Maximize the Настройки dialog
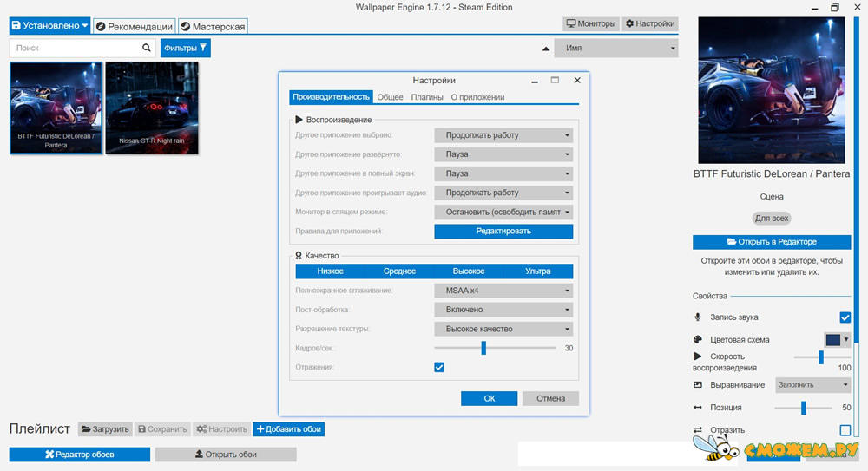The width and height of the screenshot is (868, 471). click(555, 81)
